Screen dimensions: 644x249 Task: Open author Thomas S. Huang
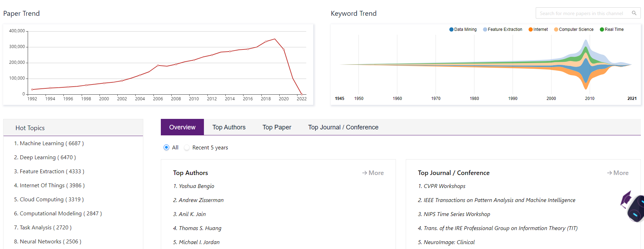197,228
